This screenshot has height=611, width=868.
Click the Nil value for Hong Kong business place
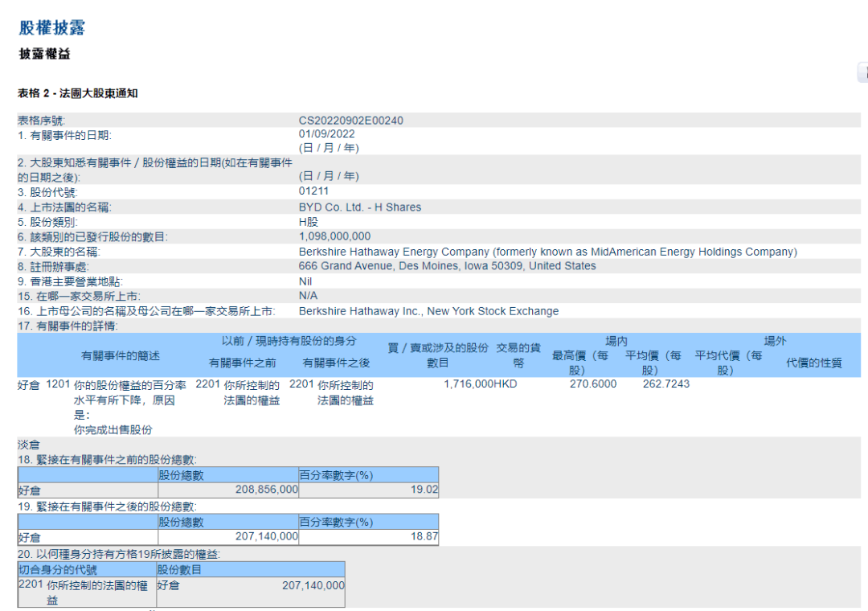coord(305,281)
